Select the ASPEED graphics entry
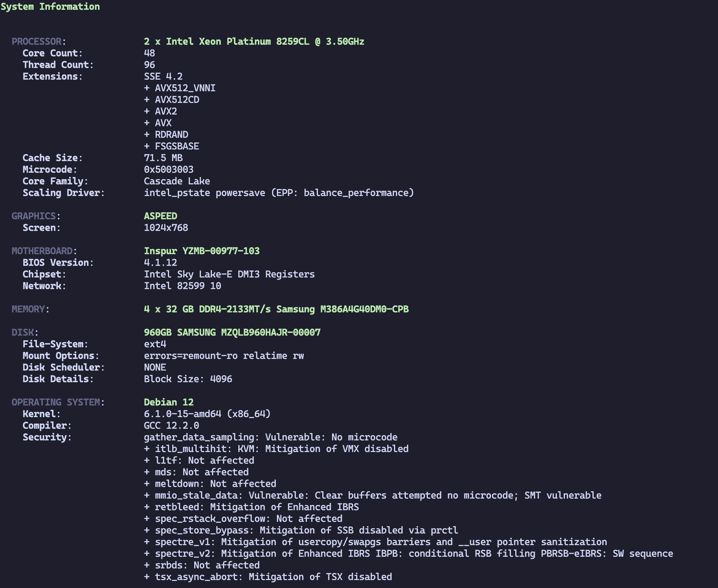 tap(161, 216)
